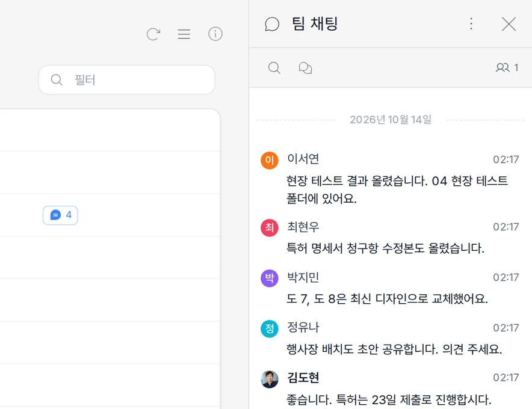Show the chat participants count
Screen dimensions: 532x409
click(x=507, y=67)
